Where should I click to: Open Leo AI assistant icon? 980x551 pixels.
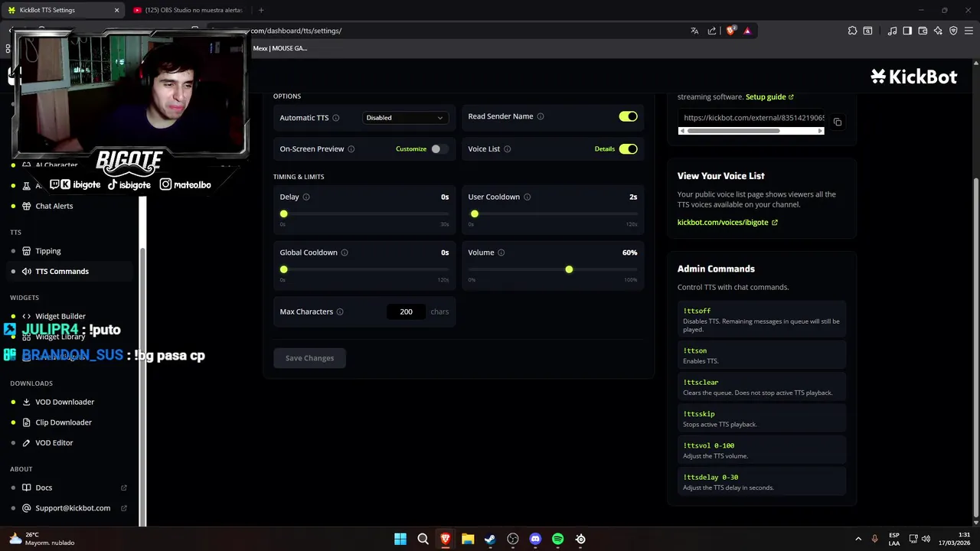point(938,31)
